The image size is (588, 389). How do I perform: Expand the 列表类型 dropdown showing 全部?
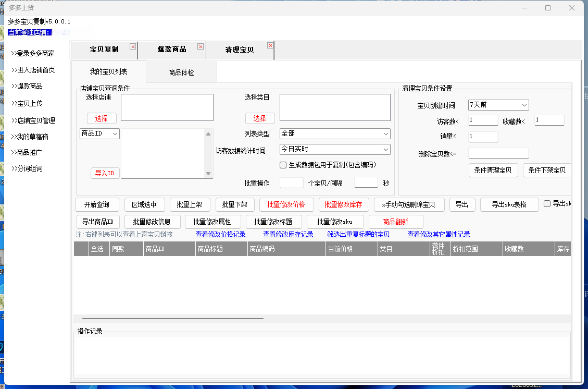click(334, 133)
